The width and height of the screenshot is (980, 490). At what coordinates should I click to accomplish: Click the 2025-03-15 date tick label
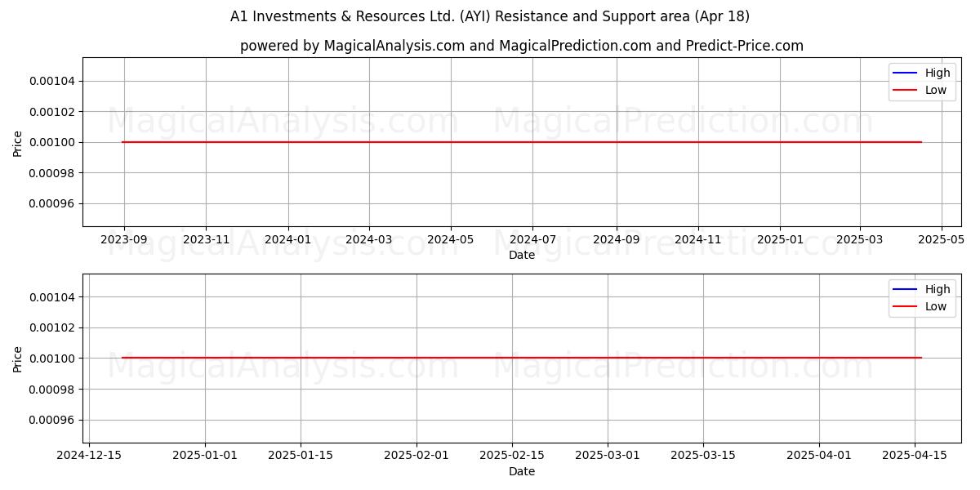click(703, 456)
